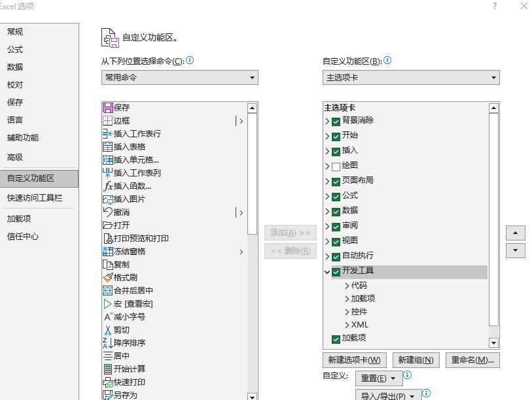
Task: Click the info icon beside 自定义功能区(B)
Action: click(x=387, y=60)
